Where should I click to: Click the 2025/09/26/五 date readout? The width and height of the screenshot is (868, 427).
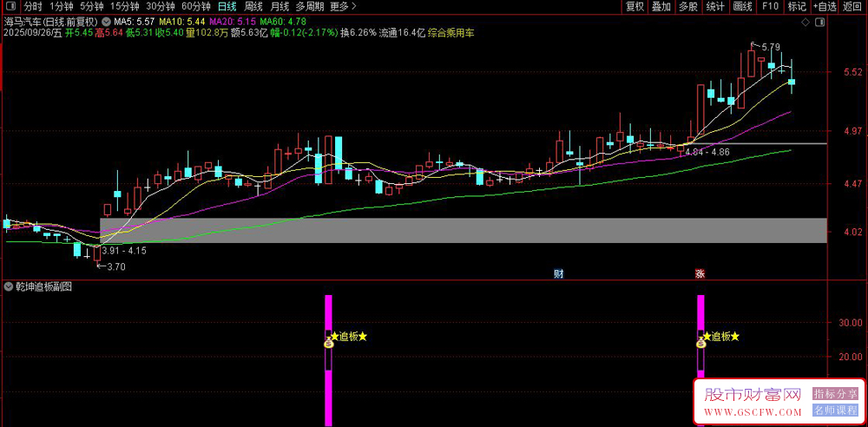[x=31, y=33]
